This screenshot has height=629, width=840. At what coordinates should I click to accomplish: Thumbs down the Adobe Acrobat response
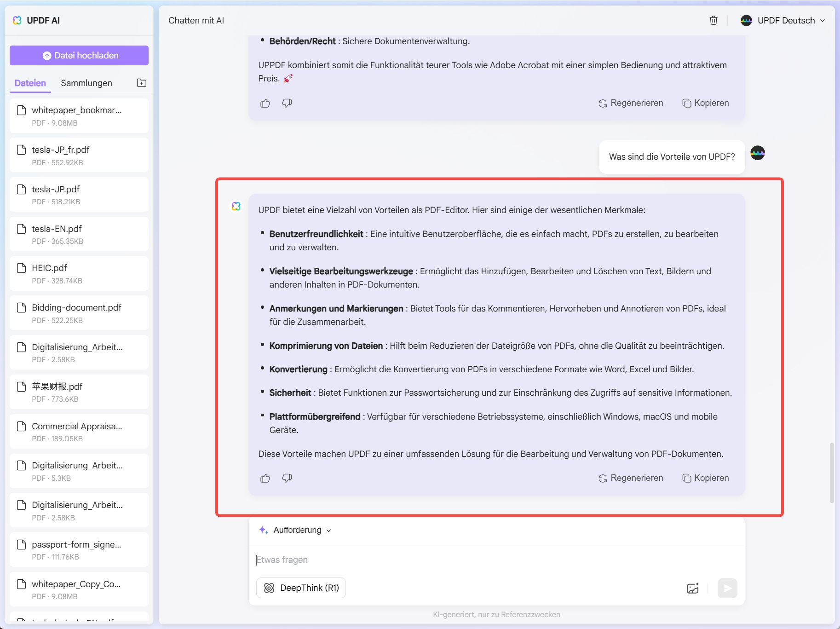pos(287,103)
